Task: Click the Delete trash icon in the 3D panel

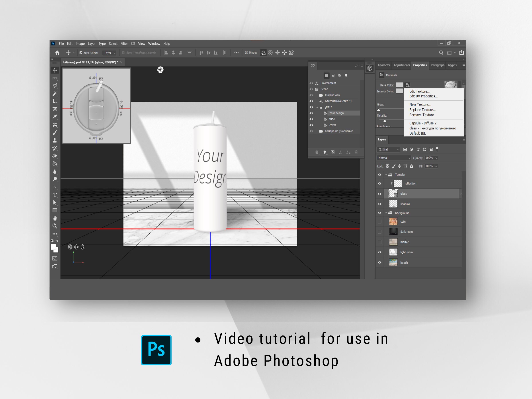Action: tap(356, 152)
